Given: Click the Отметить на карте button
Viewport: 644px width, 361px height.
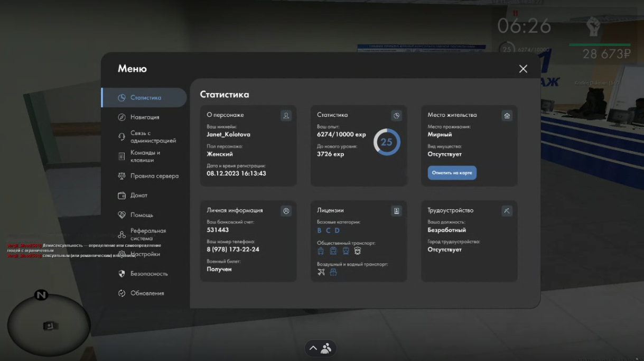Looking at the screenshot, I should 452,173.
